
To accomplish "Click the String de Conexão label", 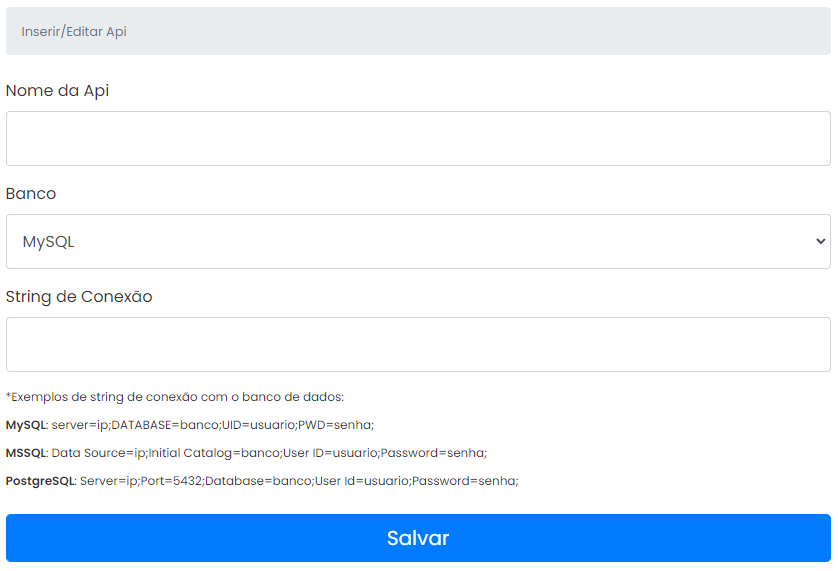I will [79, 297].
